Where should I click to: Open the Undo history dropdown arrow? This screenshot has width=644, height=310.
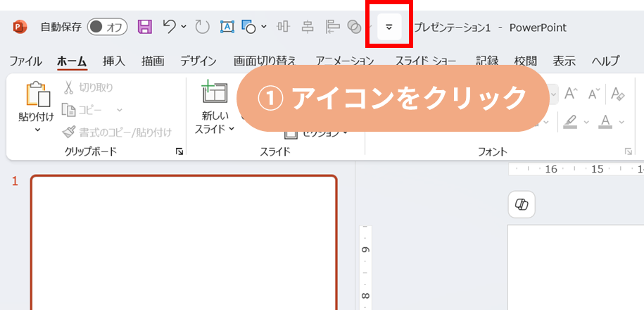[x=184, y=27]
